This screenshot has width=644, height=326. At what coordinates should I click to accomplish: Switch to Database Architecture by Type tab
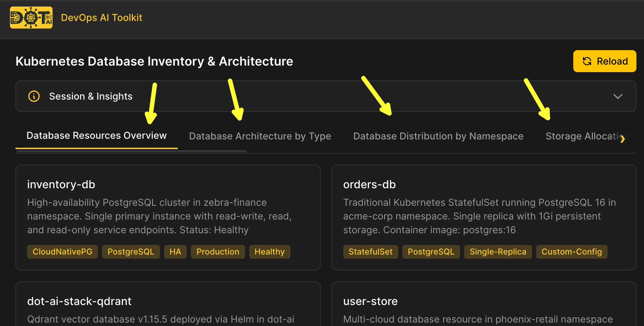[x=260, y=136]
